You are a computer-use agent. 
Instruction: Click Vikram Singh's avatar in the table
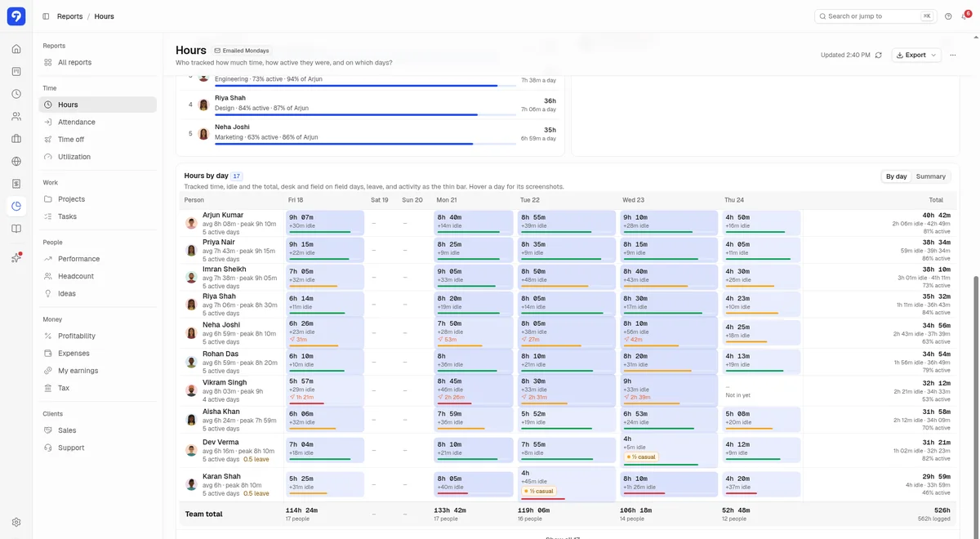point(192,390)
